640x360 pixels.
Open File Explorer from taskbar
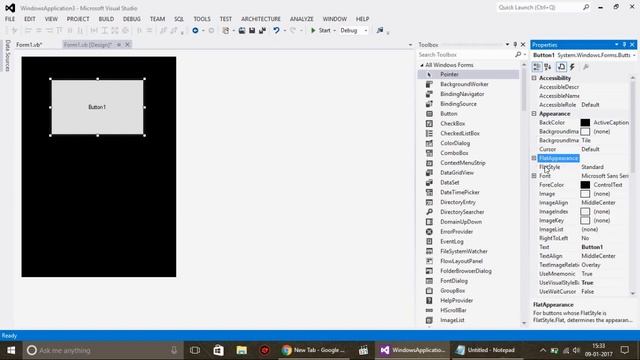click(x=241, y=350)
